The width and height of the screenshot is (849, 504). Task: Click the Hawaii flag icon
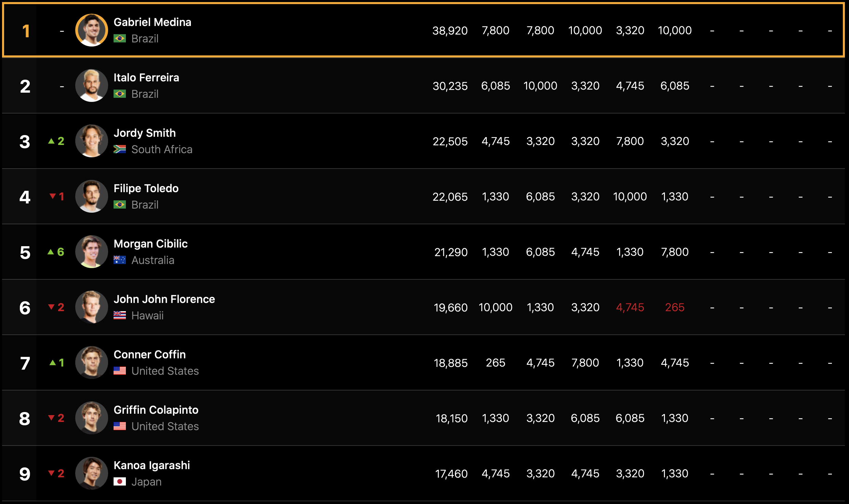120,316
